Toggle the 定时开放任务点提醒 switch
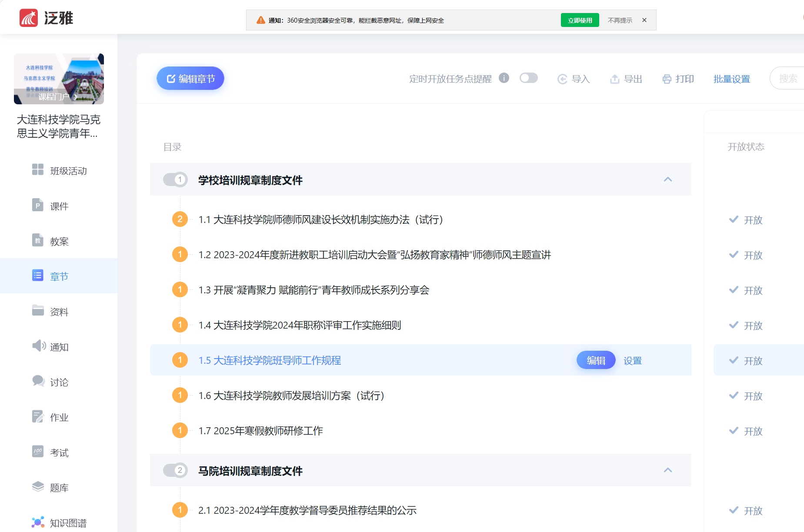Screen dimensions: 804x532 pos(528,78)
